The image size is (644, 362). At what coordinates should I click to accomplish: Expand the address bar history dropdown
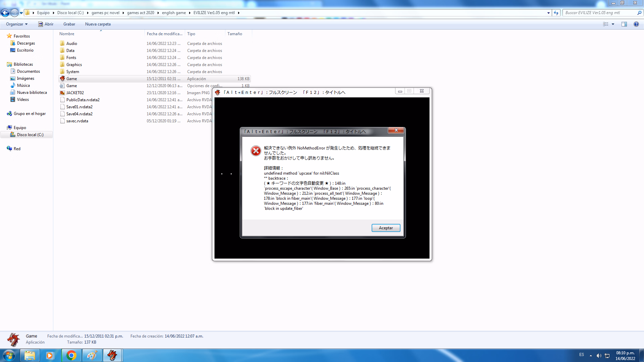tap(548, 13)
